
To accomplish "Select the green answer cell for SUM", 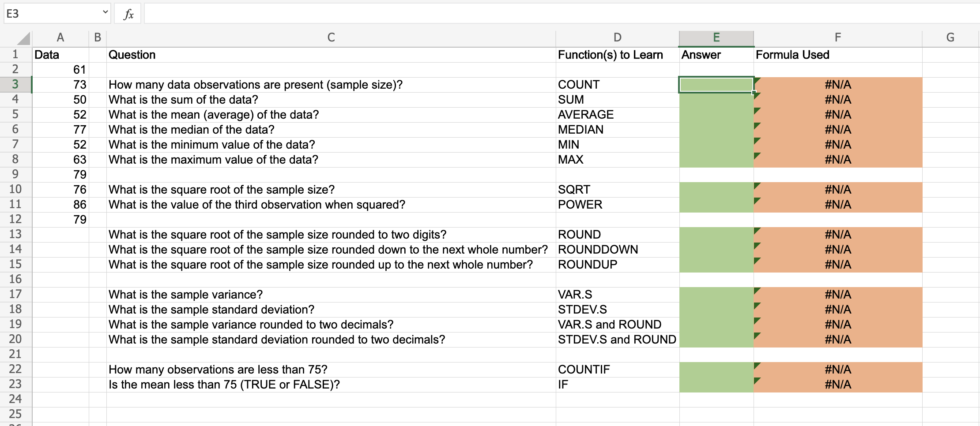I will [716, 100].
